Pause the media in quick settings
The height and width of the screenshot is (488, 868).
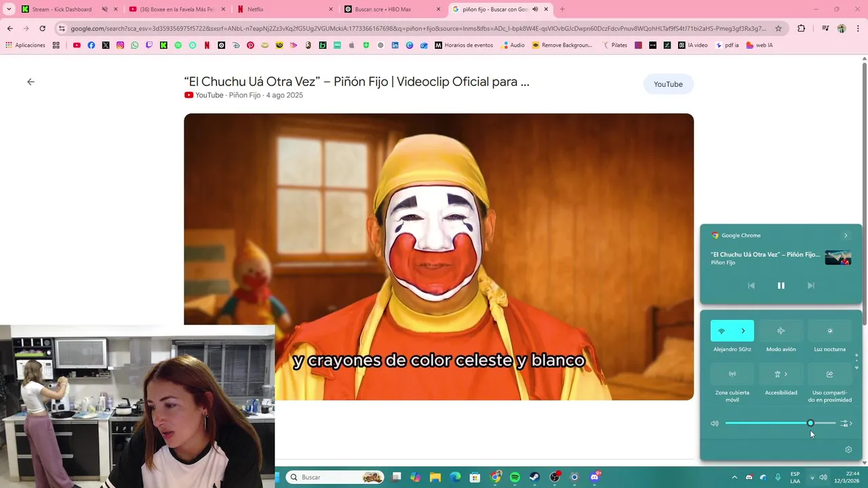tap(781, 285)
